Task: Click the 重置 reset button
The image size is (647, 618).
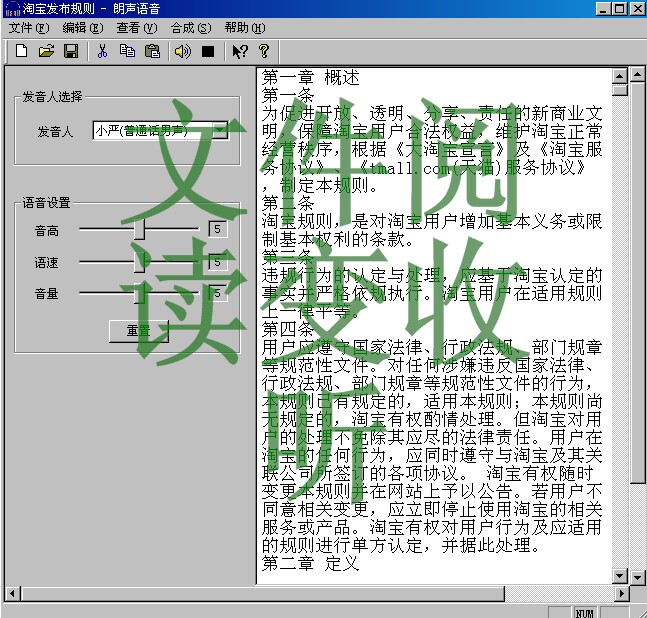Action: tap(139, 331)
